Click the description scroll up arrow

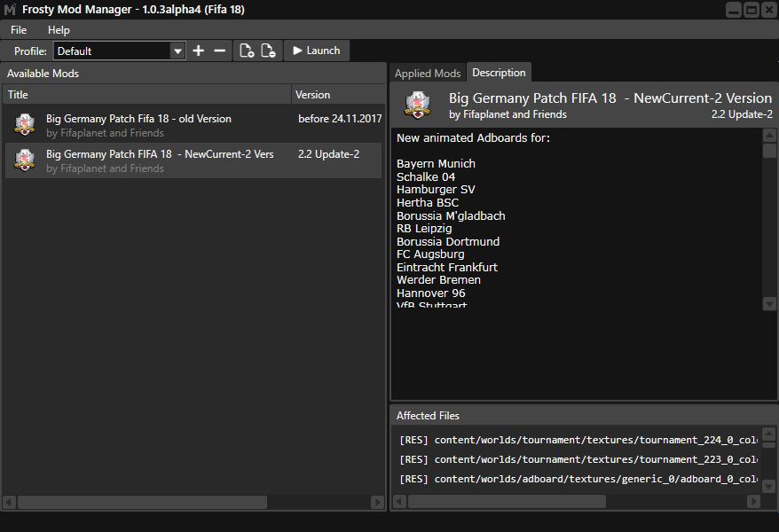(x=769, y=135)
